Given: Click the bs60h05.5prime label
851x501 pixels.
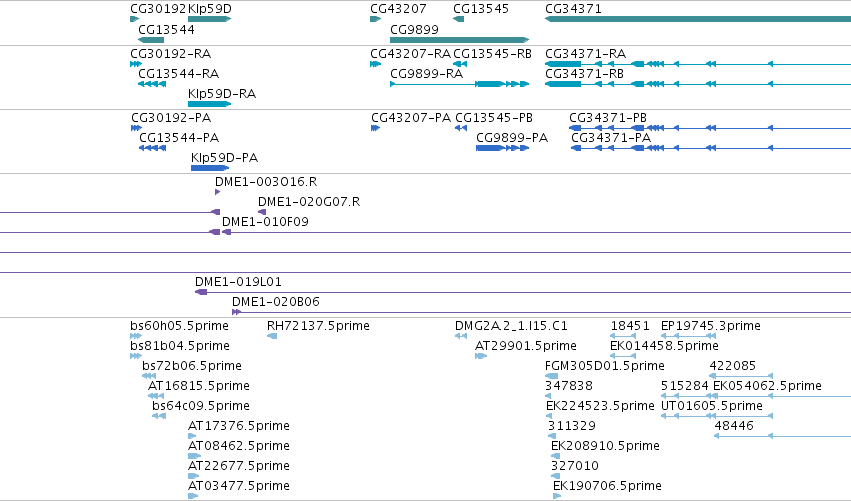Looking at the screenshot, I should (x=179, y=326).
